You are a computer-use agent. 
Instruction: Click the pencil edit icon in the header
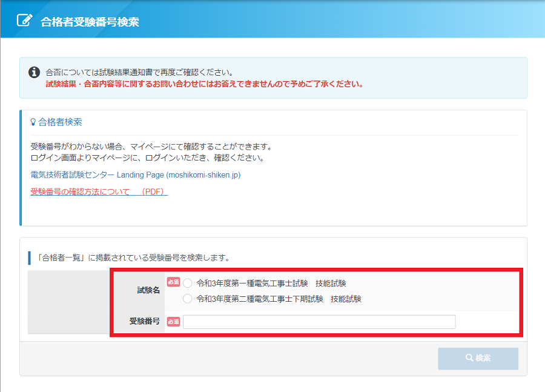pos(24,20)
